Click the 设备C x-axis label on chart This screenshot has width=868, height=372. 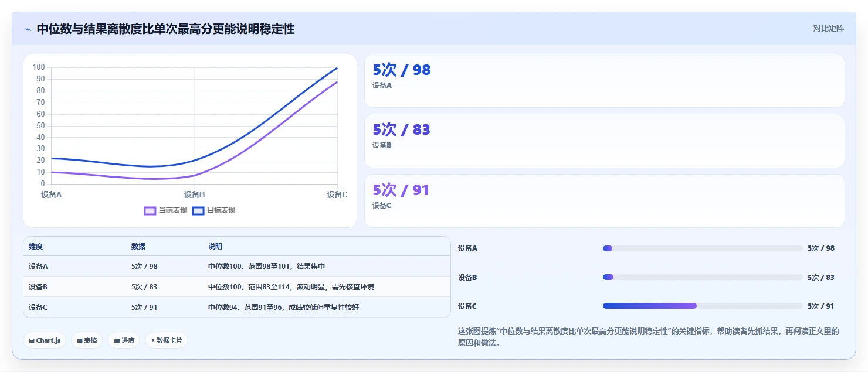[x=337, y=194]
